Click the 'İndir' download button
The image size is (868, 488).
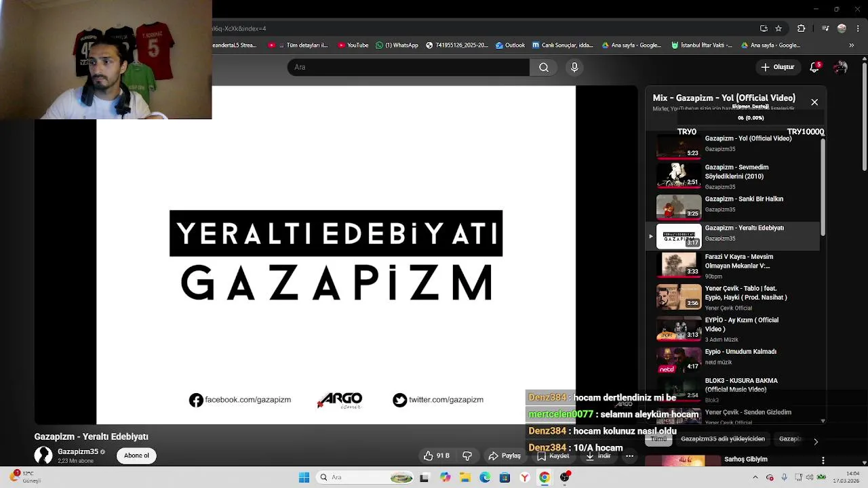599,455
